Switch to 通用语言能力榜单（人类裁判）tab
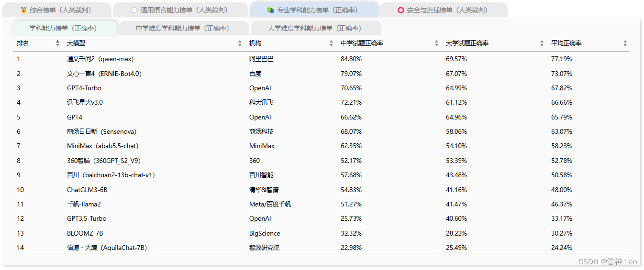 [x=180, y=10]
